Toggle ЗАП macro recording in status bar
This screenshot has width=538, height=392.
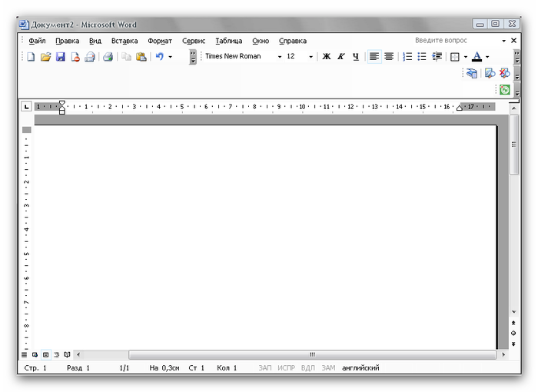click(265, 368)
